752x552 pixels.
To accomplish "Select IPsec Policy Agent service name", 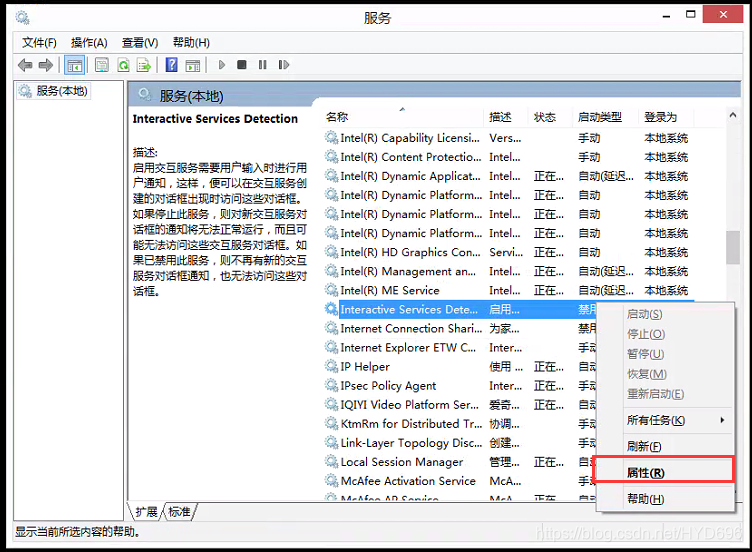I will pos(388,385).
